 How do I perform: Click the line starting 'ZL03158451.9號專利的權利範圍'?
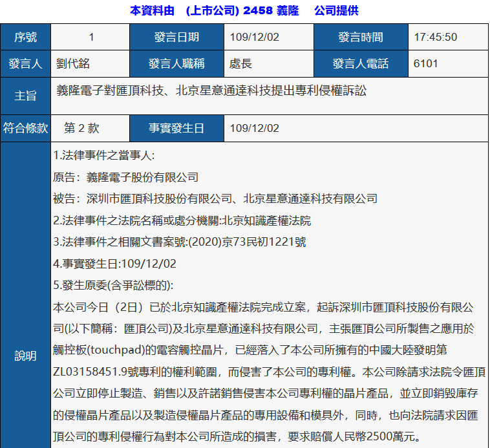(x=269, y=372)
